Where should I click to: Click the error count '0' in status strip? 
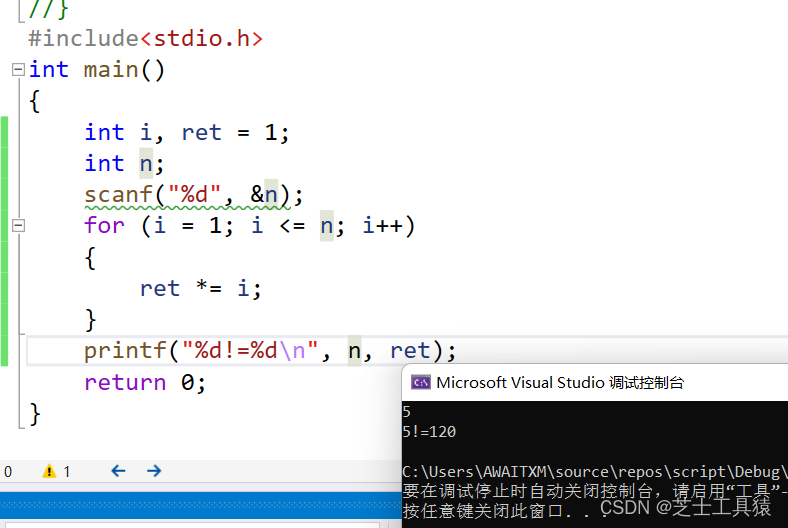8,472
